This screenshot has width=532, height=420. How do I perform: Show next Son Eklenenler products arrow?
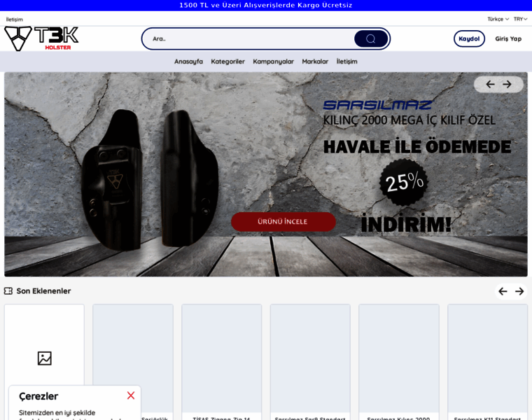519,291
